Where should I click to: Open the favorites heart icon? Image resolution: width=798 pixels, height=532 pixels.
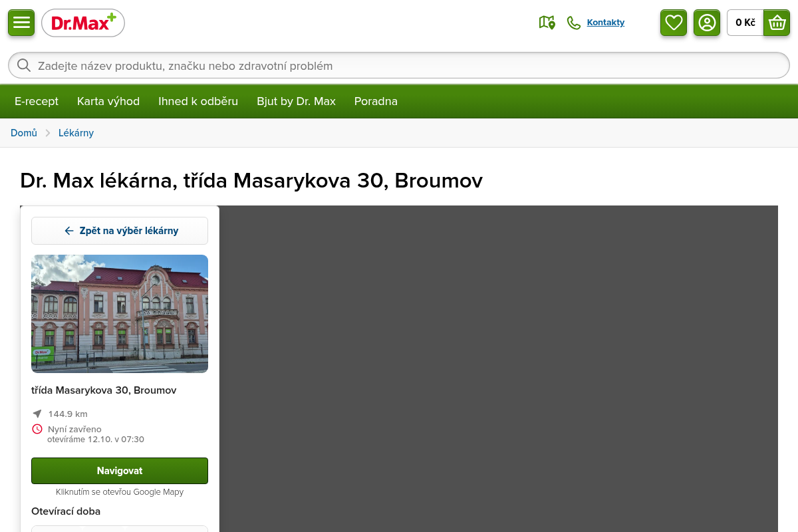[x=674, y=23]
